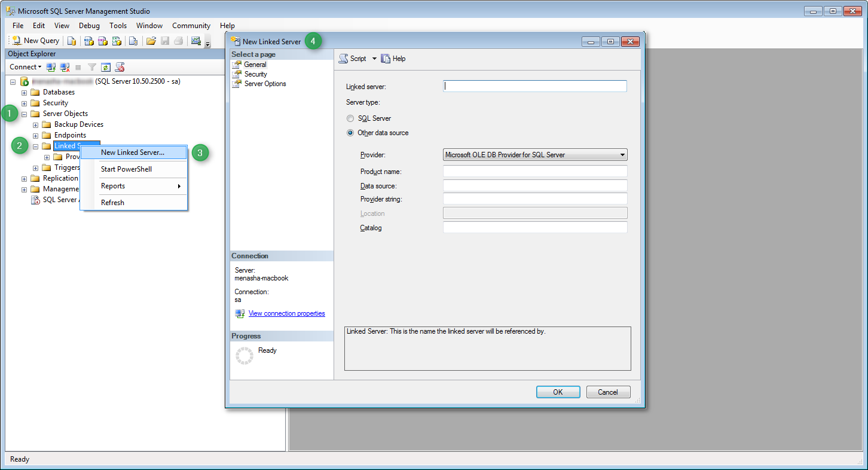Choose New Linked Server... from context menu
The height and width of the screenshot is (470, 868).
click(x=133, y=152)
